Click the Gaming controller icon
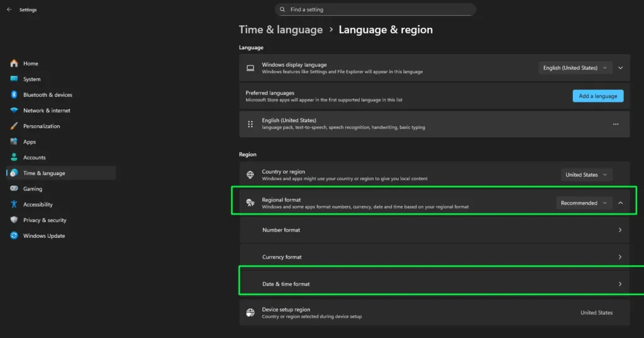Image resolution: width=644 pixels, height=338 pixels. pyautogui.click(x=14, y=189)
